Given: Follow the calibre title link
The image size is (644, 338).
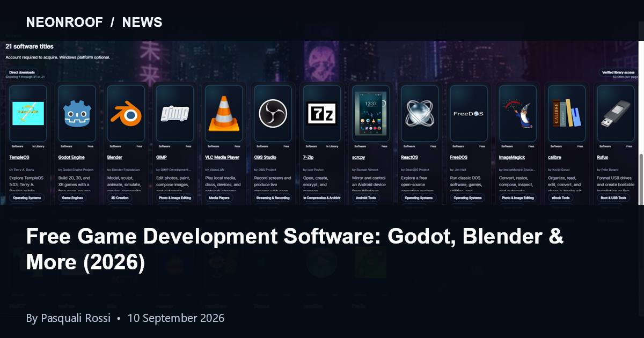Looking at the screenshot, I should point(555,157).
